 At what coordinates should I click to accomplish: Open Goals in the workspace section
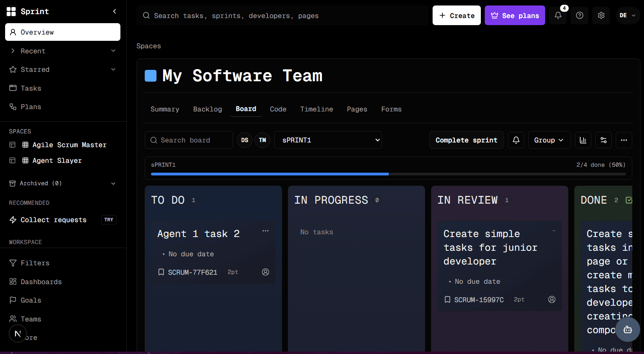click(63, 300)
